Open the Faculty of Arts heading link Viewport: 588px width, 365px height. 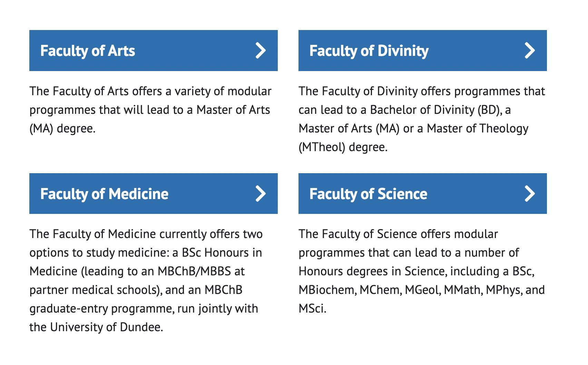[154, 50]
